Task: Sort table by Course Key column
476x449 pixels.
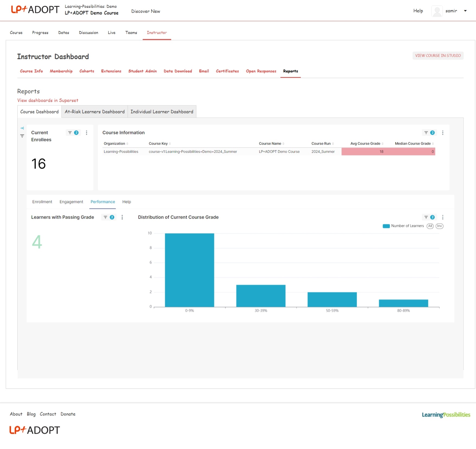Action: (160, 144)
